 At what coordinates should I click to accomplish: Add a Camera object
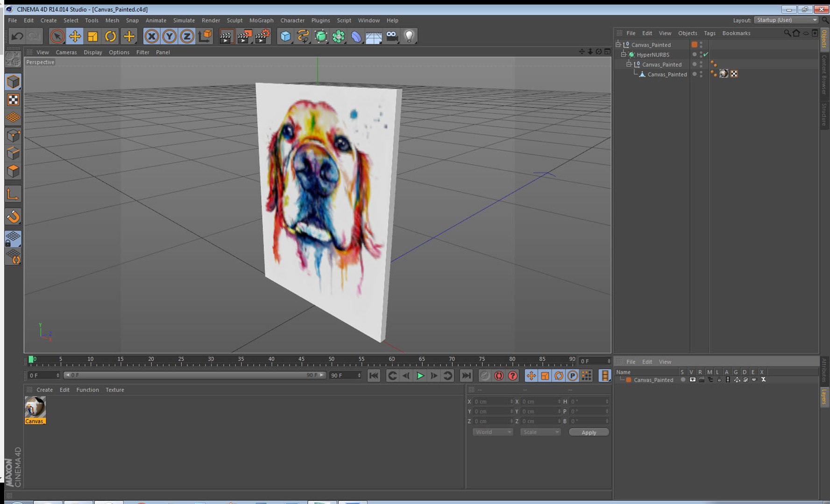pos(392,36)
